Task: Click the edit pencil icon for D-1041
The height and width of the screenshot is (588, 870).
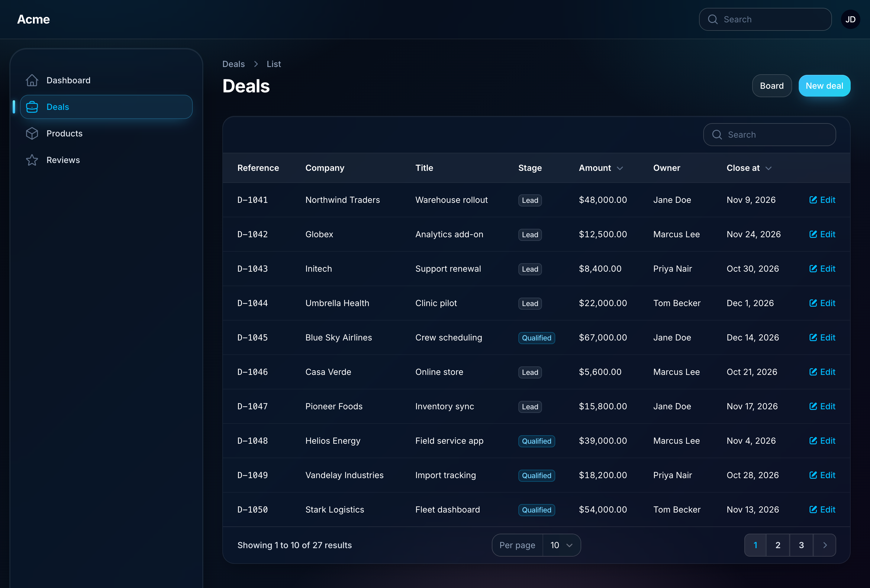Action: point(813,200)
